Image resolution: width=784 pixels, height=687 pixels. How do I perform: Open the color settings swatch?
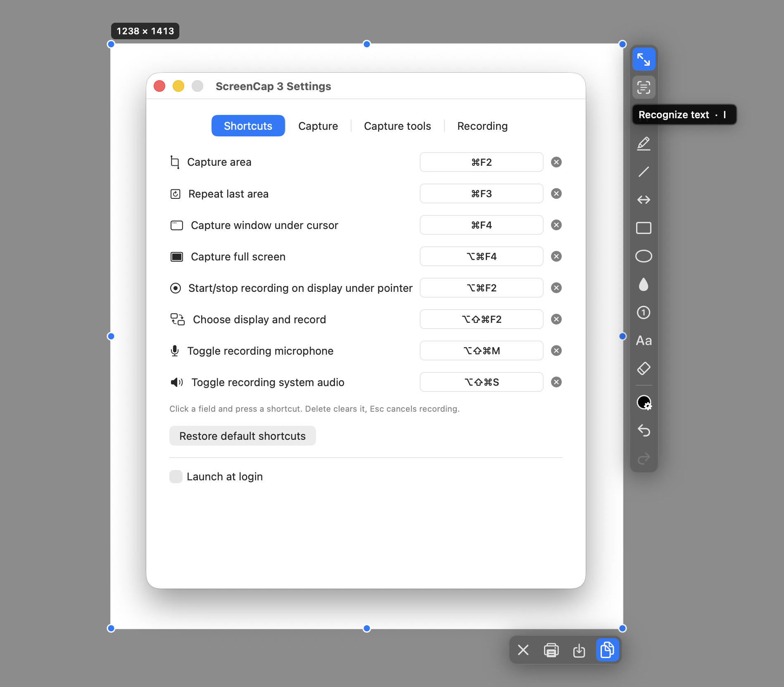pyautogui.click(x=644, y=402)
